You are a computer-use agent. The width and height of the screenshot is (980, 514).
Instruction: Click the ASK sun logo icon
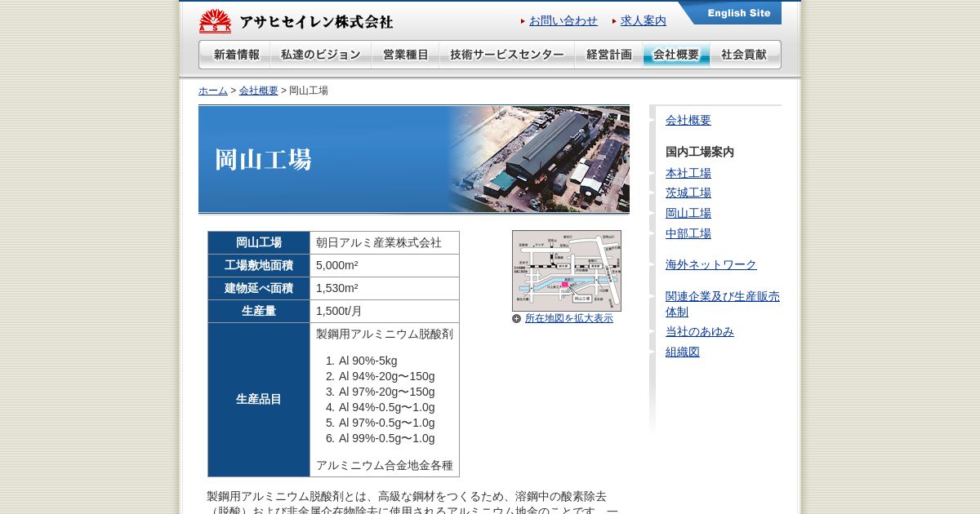(215, 21)
